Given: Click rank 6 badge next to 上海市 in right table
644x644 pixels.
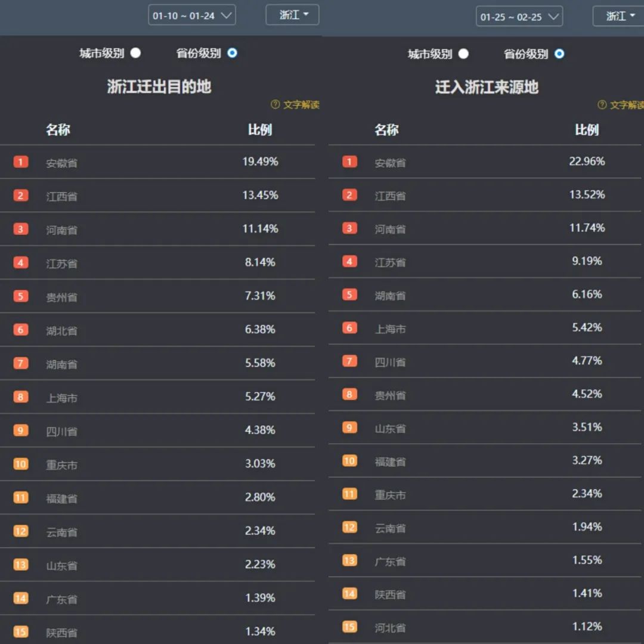Looking at the screenshot, I should 349,327.
